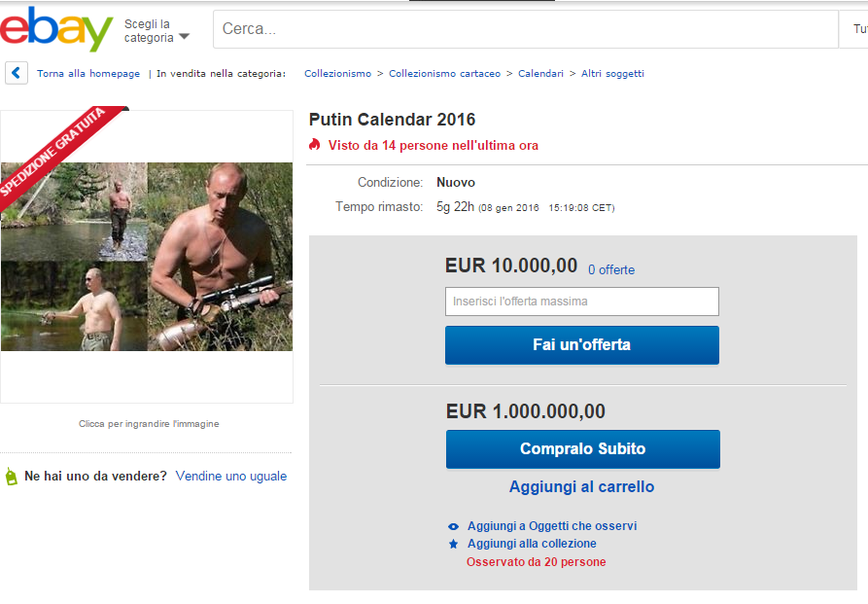Open the Scegli la categoria dropdown
Viewport: 868px width, 604px height.
click(x=156, y=30)
